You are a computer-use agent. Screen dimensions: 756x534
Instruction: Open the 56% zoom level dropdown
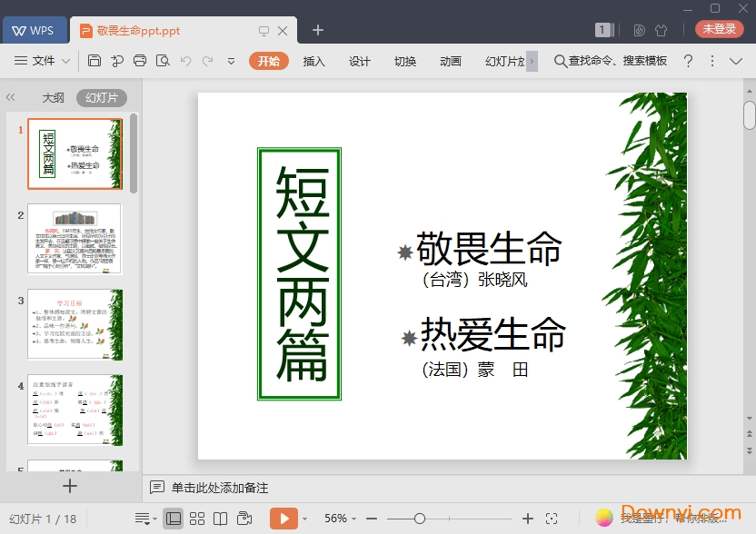tap(338, 518)
